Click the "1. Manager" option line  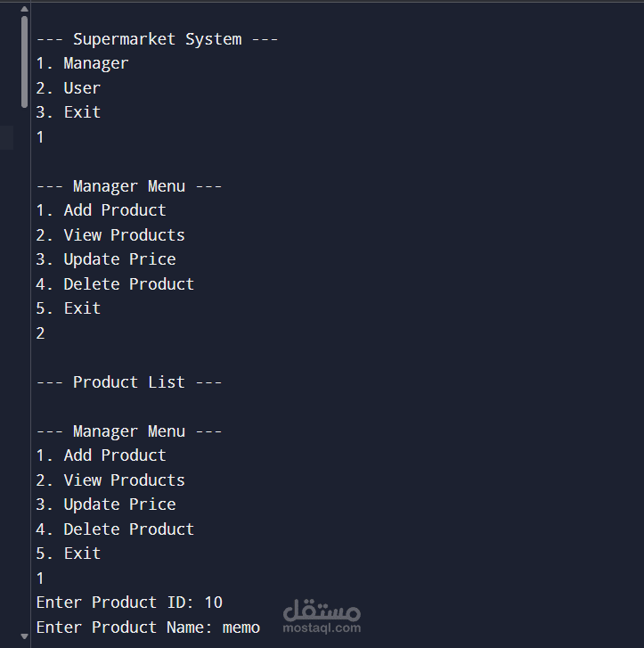coord(82,63)
